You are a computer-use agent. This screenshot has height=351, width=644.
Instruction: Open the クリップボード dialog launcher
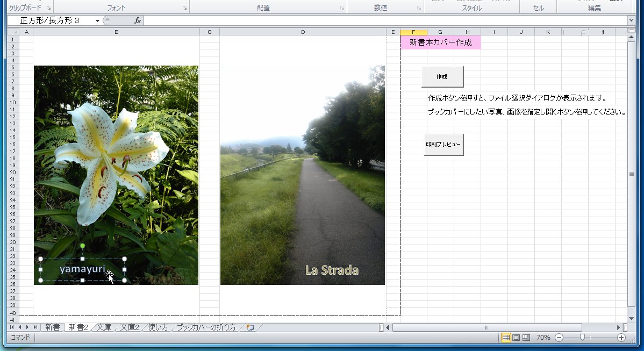click(48, 8)
